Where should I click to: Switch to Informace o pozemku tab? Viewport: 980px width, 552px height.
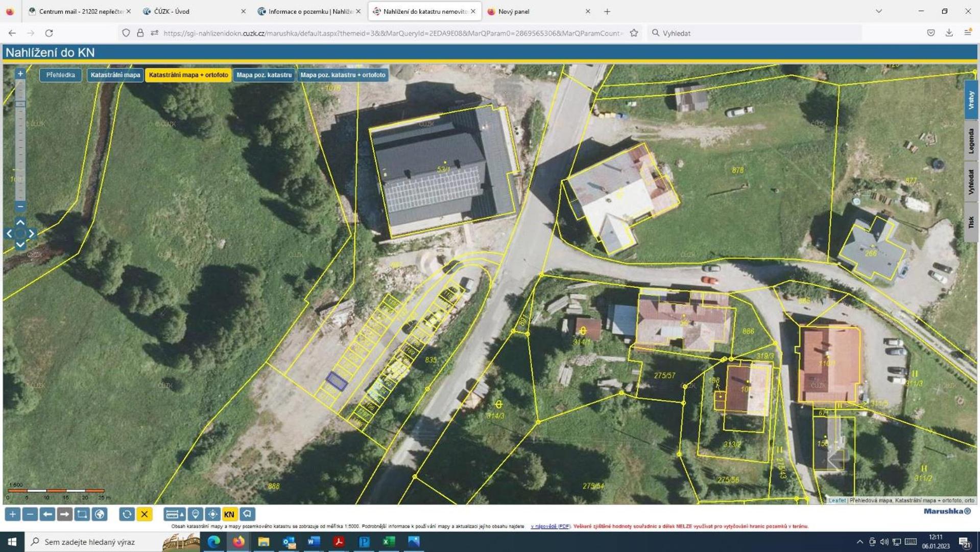pyautogui.click(x=309, y=11)
